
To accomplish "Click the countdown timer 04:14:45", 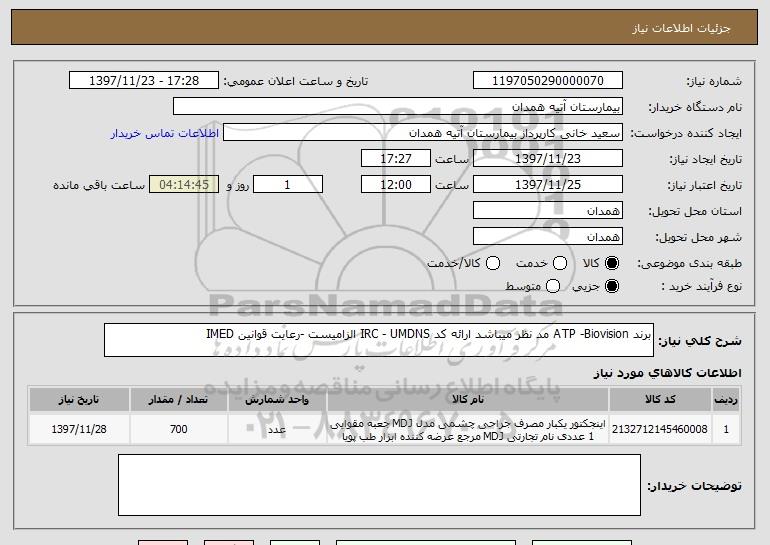I will pos(184,185).
